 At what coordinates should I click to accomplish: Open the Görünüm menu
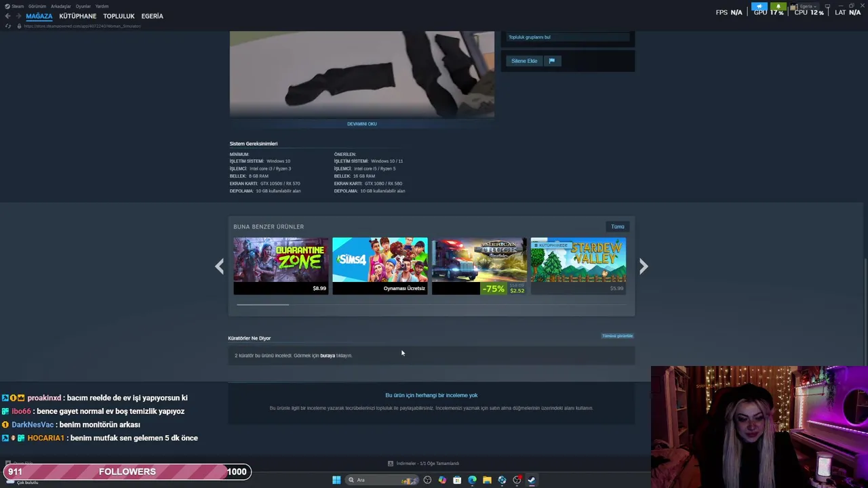pyautogui.click(x=37, y=6)
